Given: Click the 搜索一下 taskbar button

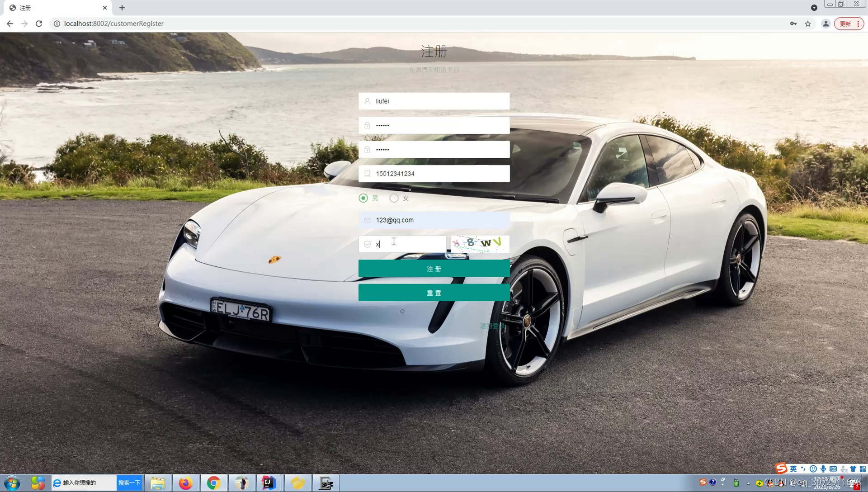Looking at the screenshot, I should (x=129, y=483).
